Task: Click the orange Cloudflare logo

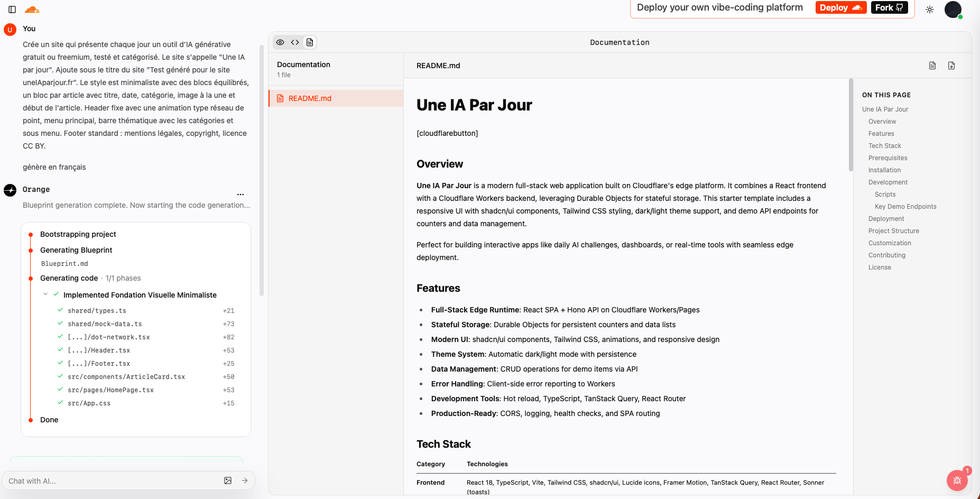Action: tap(32, 10)
